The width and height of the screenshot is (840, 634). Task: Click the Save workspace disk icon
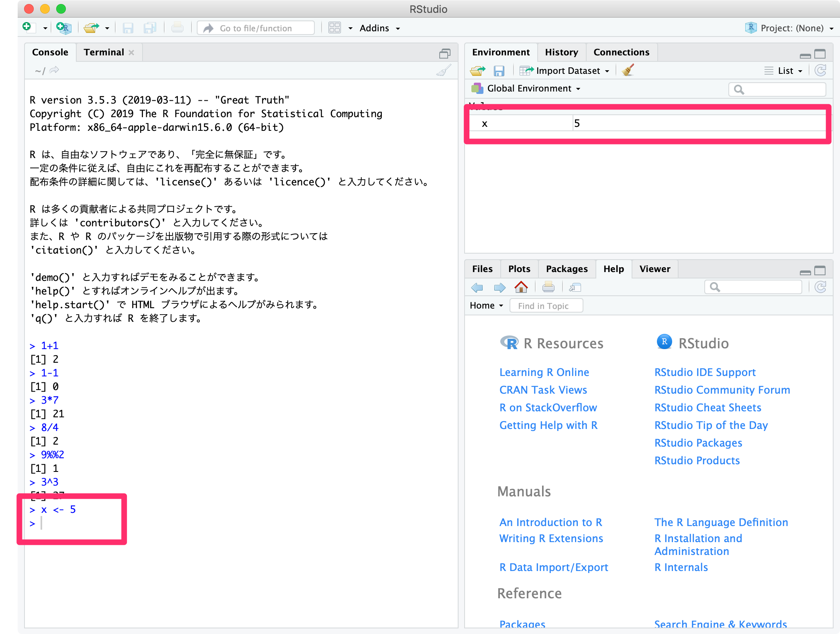pos(499,71)
